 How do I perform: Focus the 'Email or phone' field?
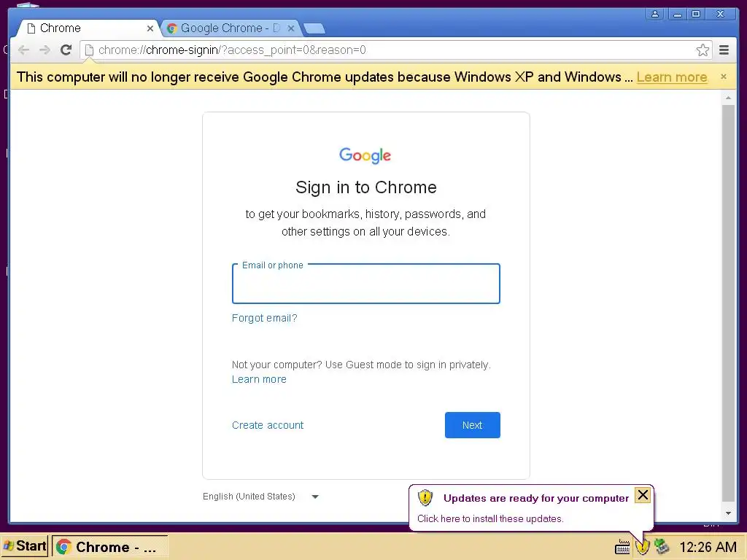pyautogui.click(x=366, y=284)
